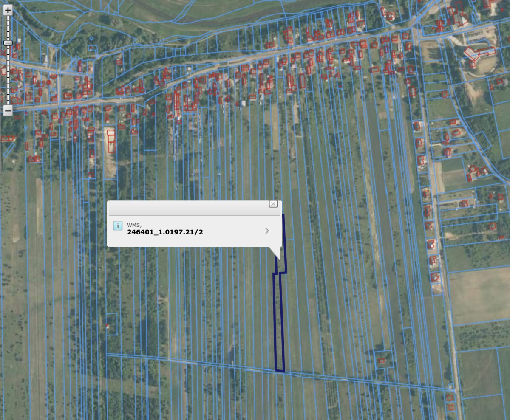The image size is (510, 420).
Task: Click the zoom slider handle
Action: tap(8, 42)
